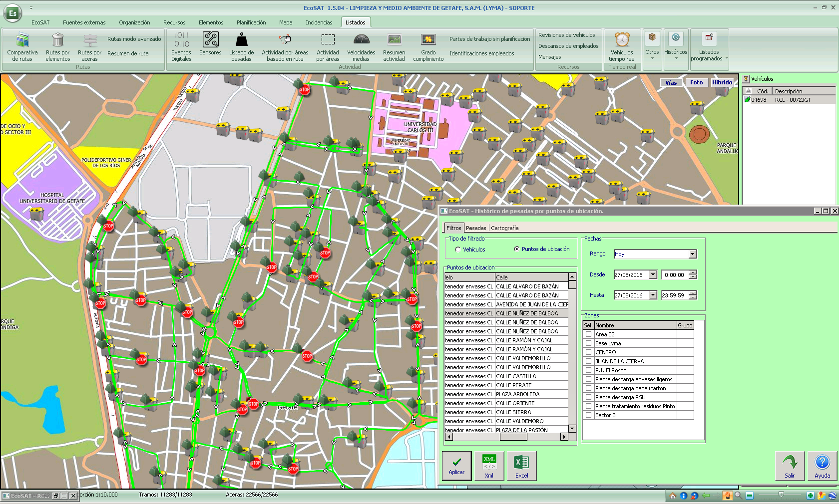Open Vehículos tiempo real clock icon

622,39
